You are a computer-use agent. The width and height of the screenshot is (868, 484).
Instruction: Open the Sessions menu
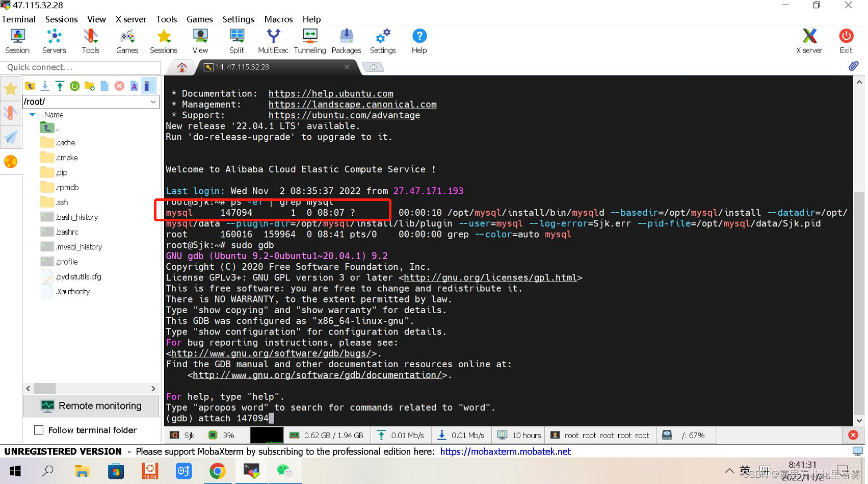[x=61, y=19]
